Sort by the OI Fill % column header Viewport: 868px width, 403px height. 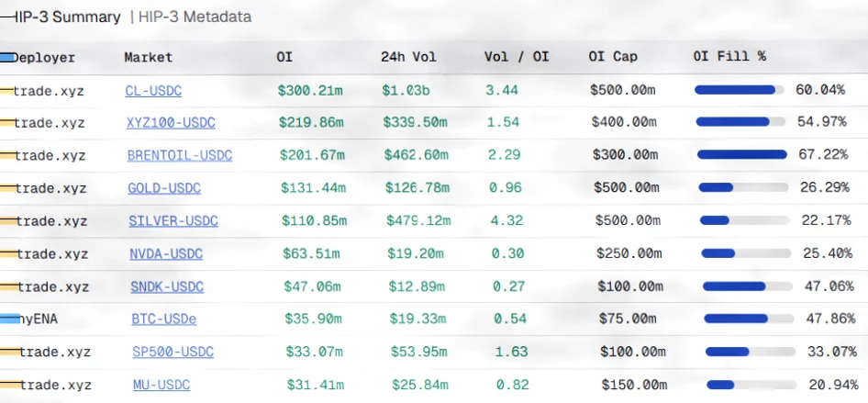pyautogui.click(x=729, y=57)
